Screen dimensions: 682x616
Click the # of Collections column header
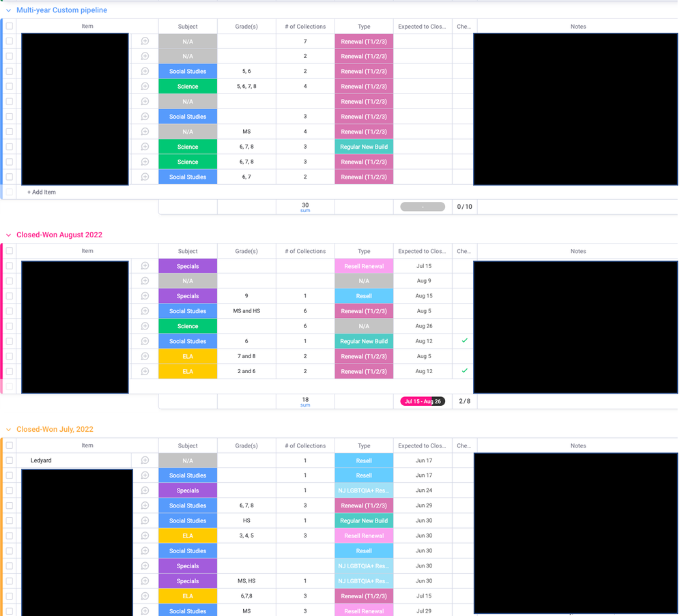pyautogui.click(x=304, y=26)
